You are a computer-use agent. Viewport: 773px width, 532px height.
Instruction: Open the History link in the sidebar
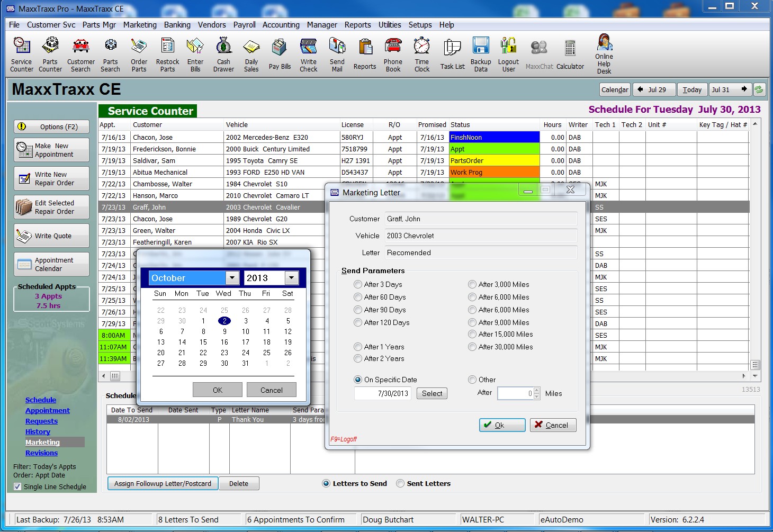pos(38,431)
